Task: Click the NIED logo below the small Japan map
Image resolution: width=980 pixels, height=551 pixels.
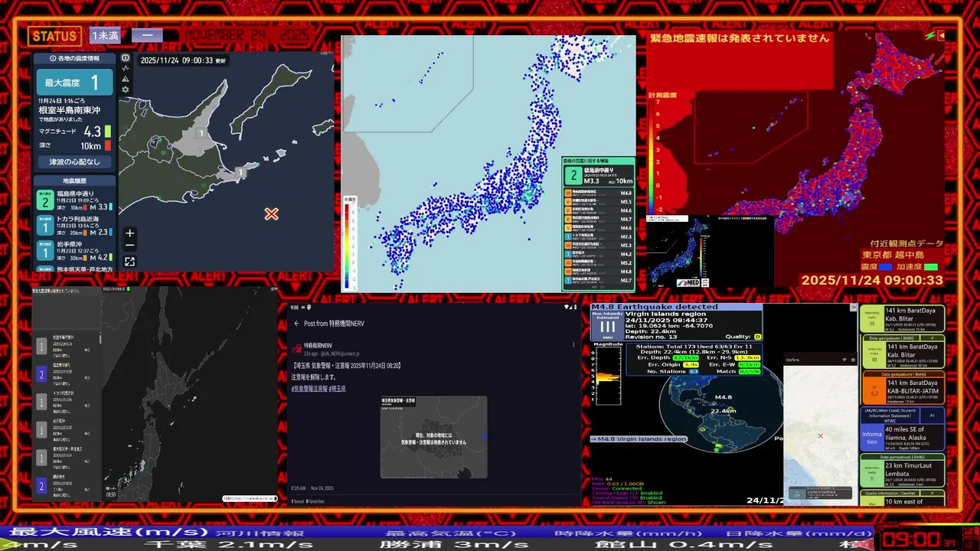Action: pos(687,282)
